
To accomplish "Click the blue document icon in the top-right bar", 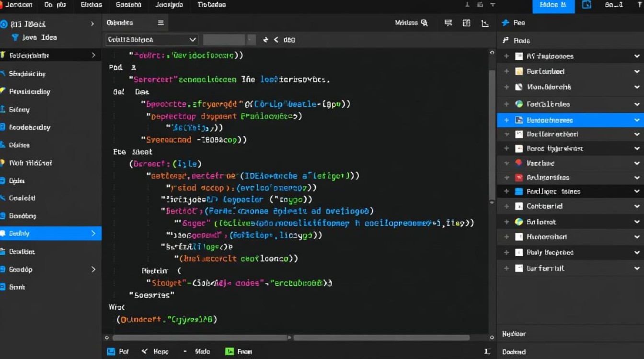I will 586,5.
